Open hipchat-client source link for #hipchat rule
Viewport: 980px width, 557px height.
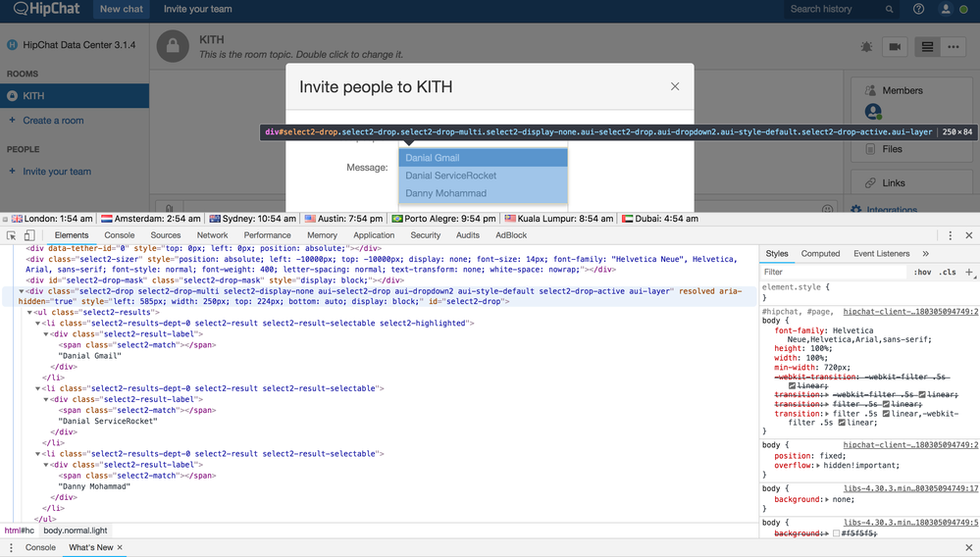tap(910, 312)
